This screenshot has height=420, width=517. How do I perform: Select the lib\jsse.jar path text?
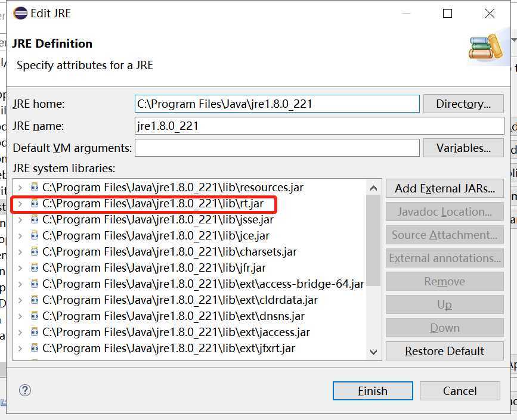point(158,220)
